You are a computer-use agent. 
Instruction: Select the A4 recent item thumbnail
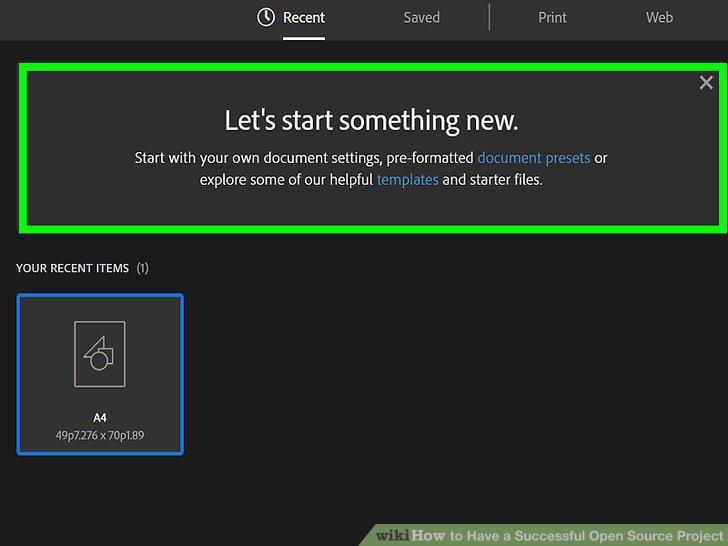click(100, 374)
